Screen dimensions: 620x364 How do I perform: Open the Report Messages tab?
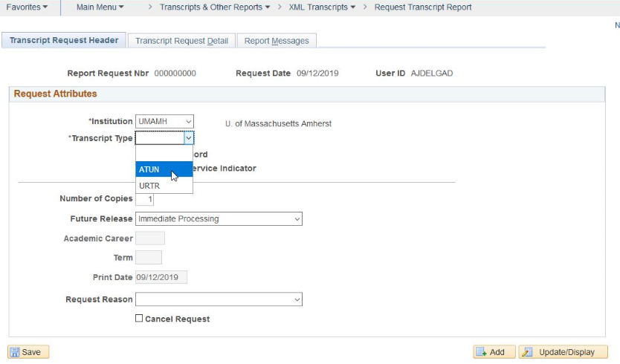[x=277, y=41]
